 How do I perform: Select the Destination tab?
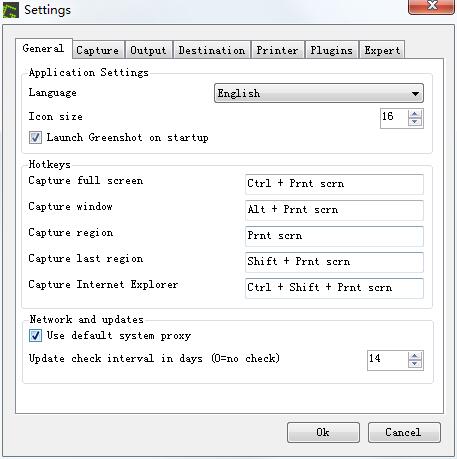[212, 50]
